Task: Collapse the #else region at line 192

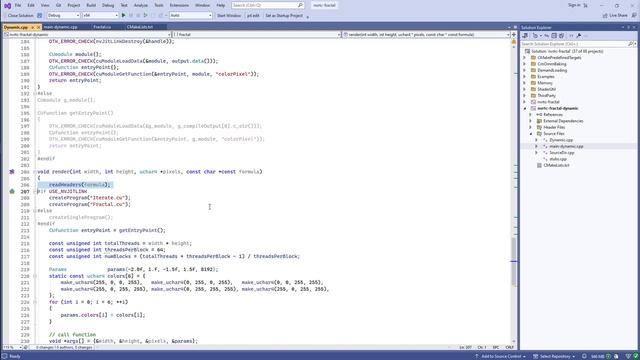Action: (35, 93)
